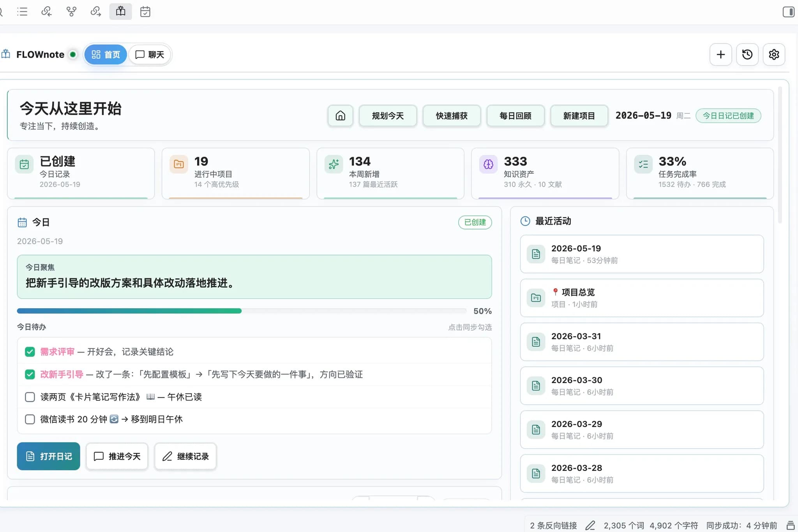
Task: Switch to the 聊天 tab
Action: coord(150,55)
